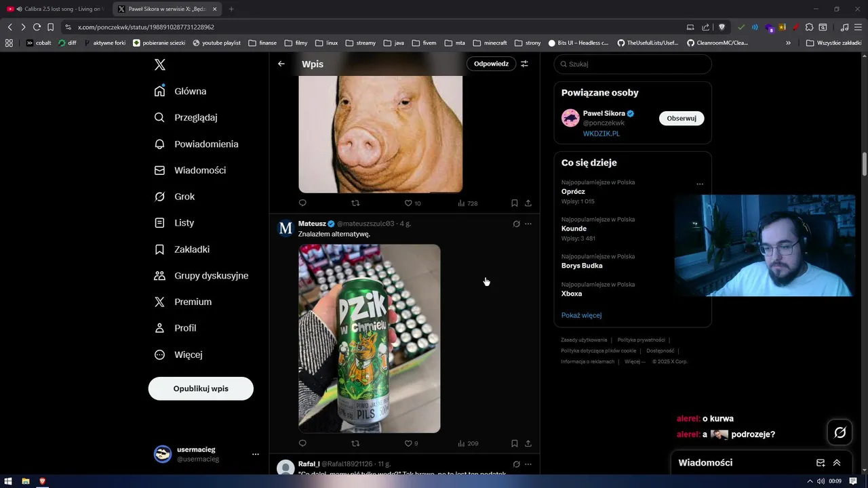Open more options on Rafal_l's post
The width and height of the screenshot is (868, 488).
coord(528,464)
